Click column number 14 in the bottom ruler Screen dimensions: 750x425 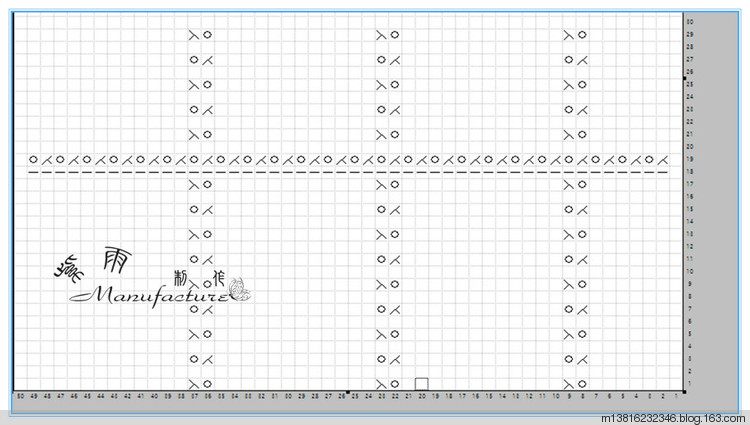(x=502, y=396)
